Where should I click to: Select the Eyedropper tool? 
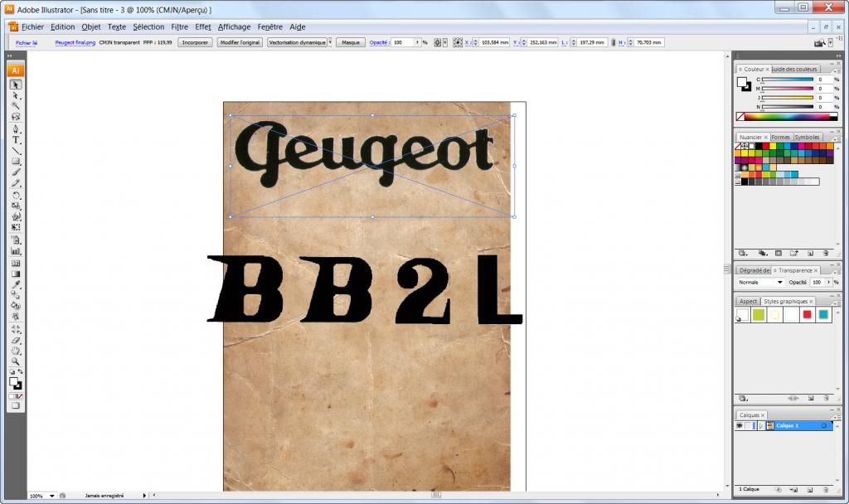tap(16, 285)
